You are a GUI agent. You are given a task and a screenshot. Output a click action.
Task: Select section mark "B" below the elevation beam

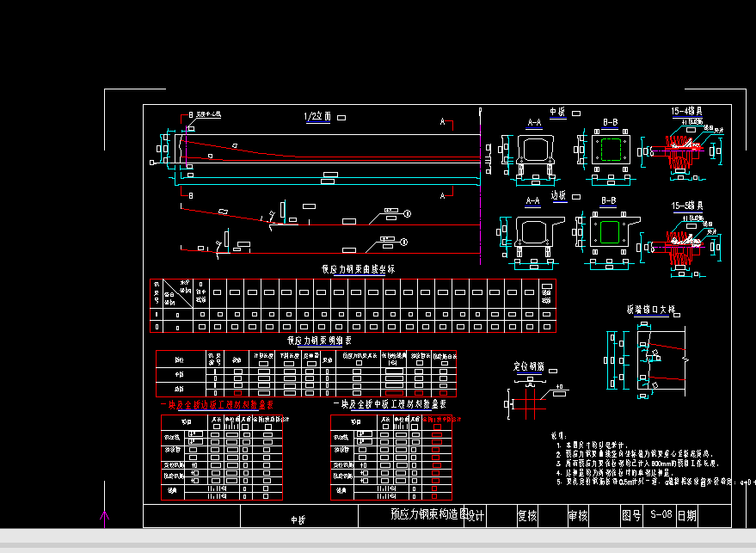191,196
